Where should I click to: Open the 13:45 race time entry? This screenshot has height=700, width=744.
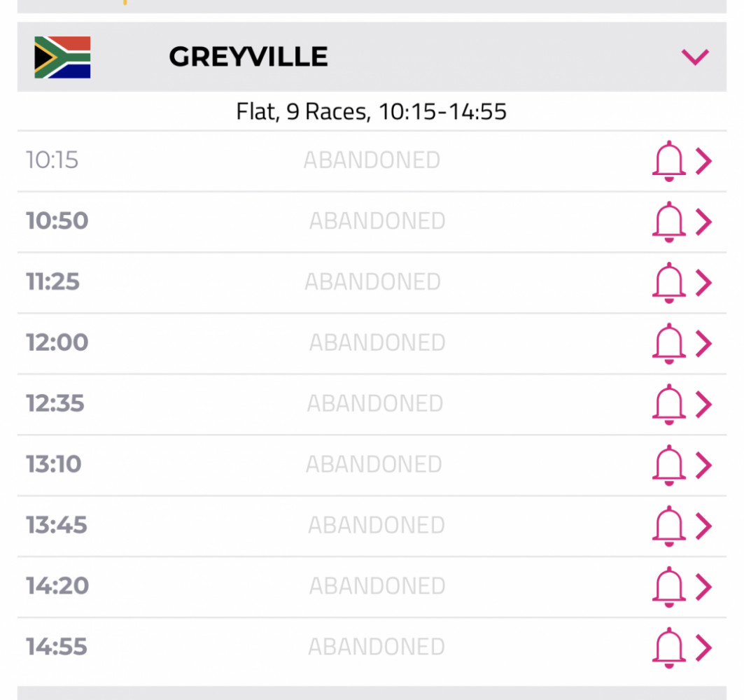coord(57,525)
